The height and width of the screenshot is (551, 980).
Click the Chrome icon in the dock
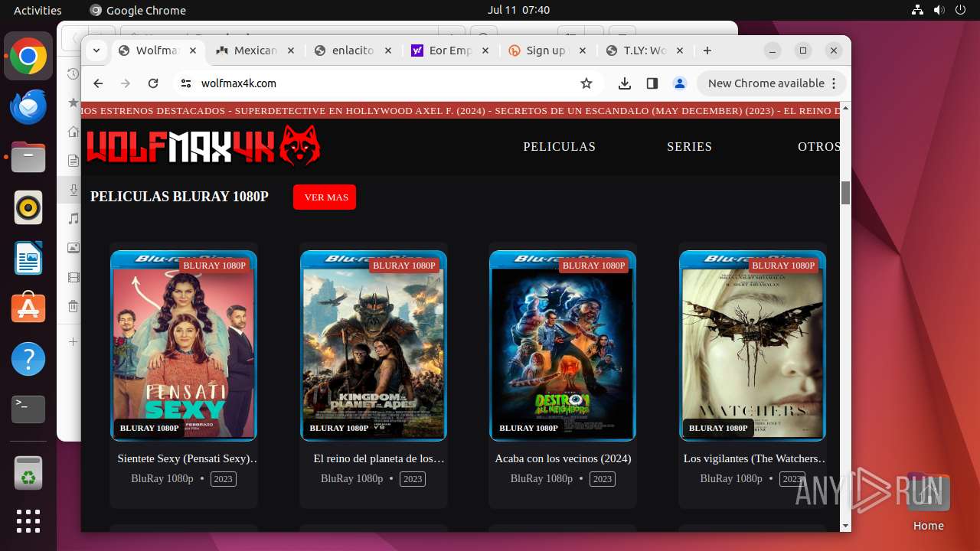coord(28,57)
